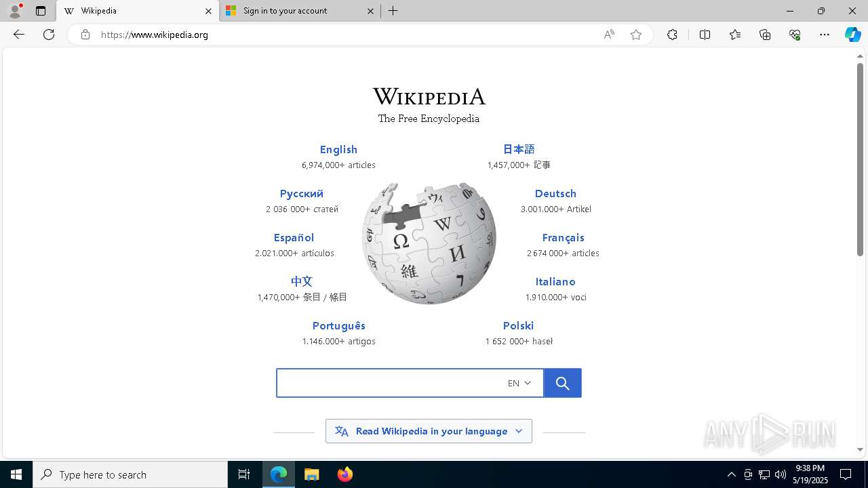Open the tab actions menu icon
The width and height of the screenshot is (868, 488).
pos(41,11)
